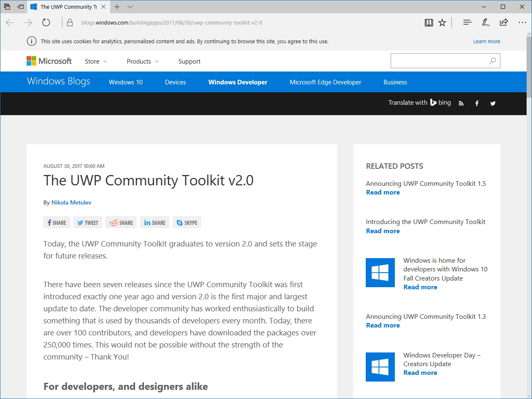Expand the Products dropdown menu

tap(142, 61)
